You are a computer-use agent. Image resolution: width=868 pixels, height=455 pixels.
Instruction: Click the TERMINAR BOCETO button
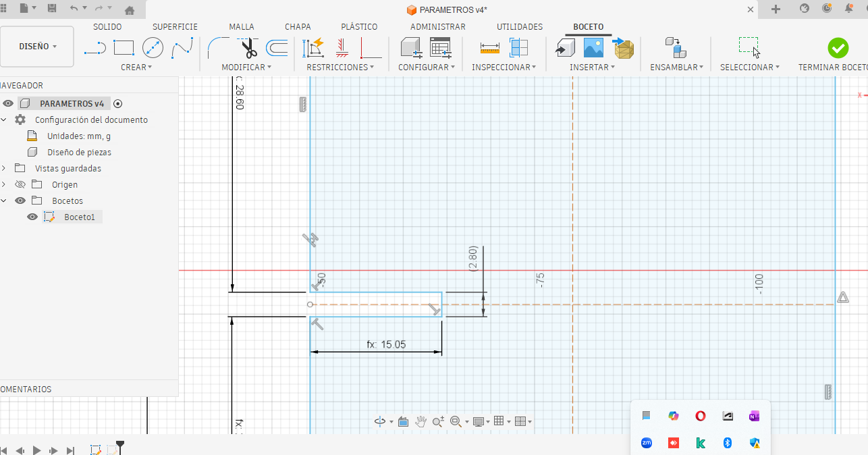tap(838, 48)
